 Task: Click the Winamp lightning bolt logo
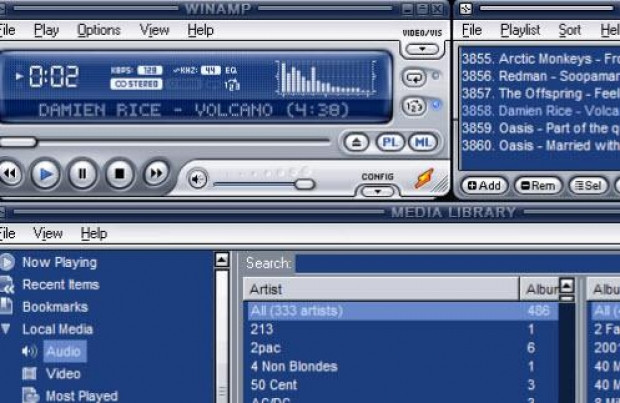[424, 178]
